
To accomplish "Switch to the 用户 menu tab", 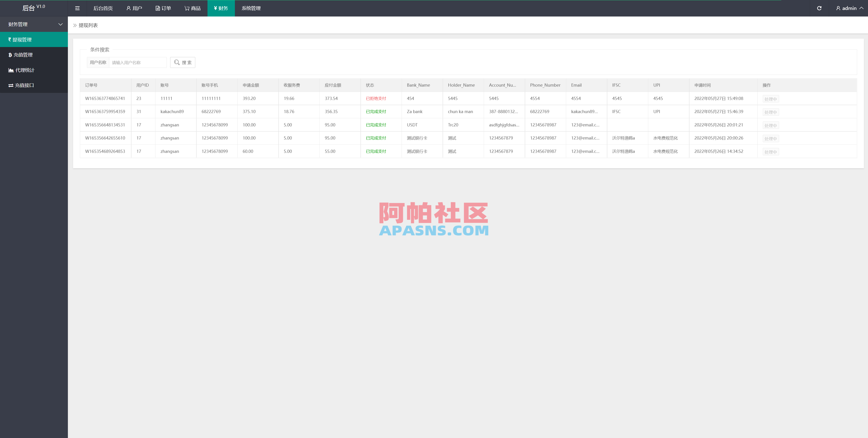I will pos(134,8).
